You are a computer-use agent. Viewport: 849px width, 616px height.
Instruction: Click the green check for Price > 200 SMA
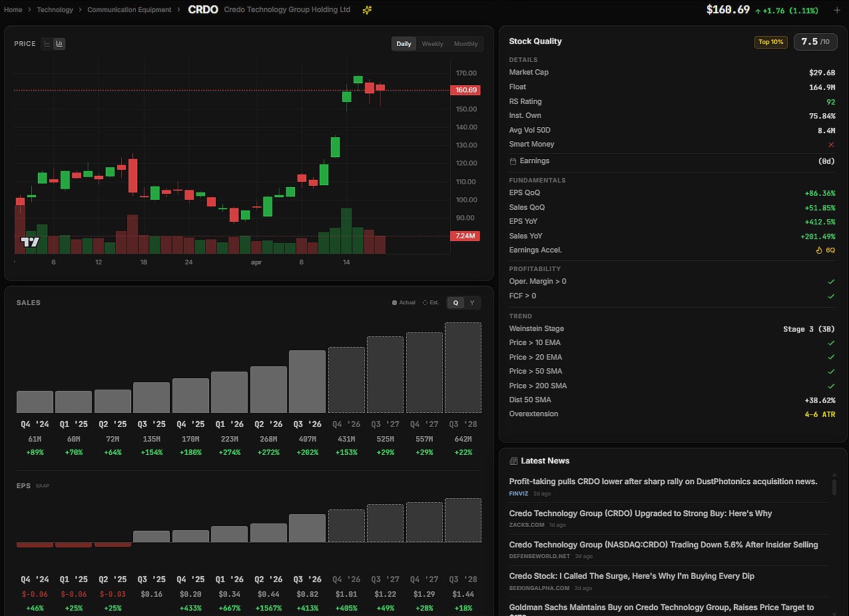click(x=831, y=386)
